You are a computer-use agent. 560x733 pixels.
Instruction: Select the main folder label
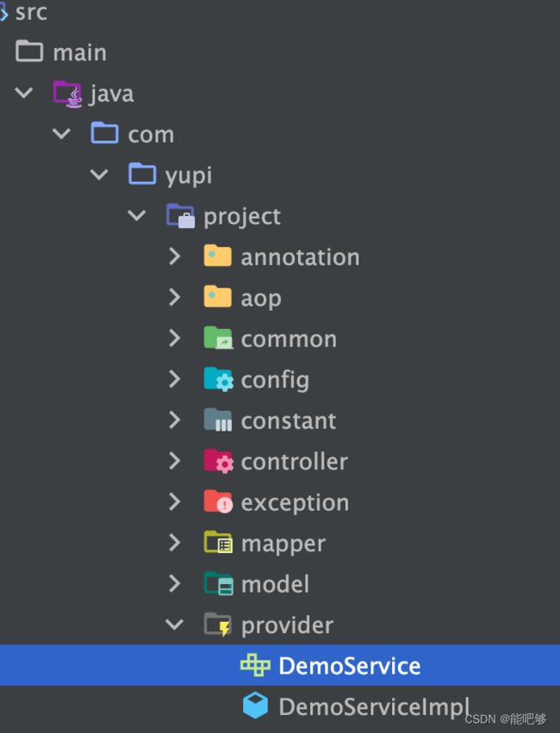coord(79,53)
